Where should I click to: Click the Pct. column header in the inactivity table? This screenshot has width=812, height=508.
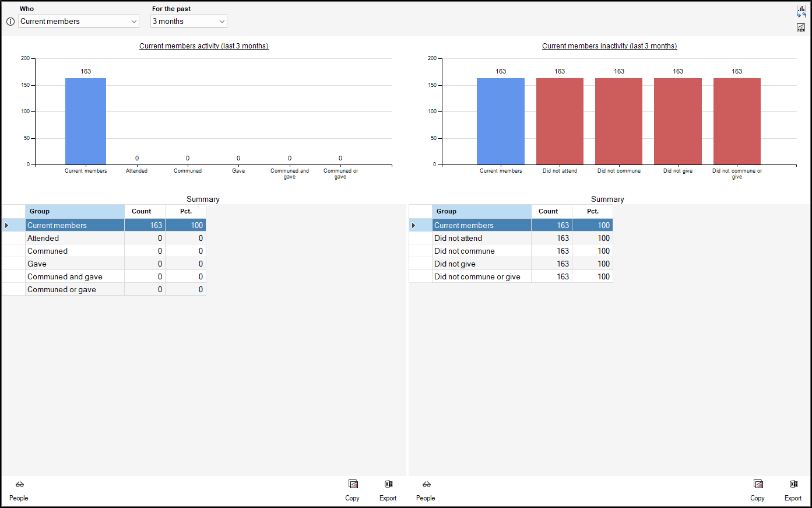click(592, 211)
